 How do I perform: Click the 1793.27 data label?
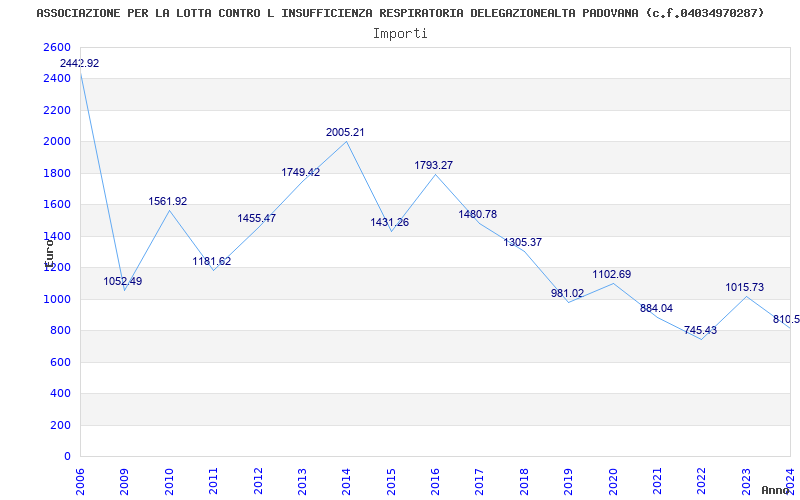coord(434,165)
